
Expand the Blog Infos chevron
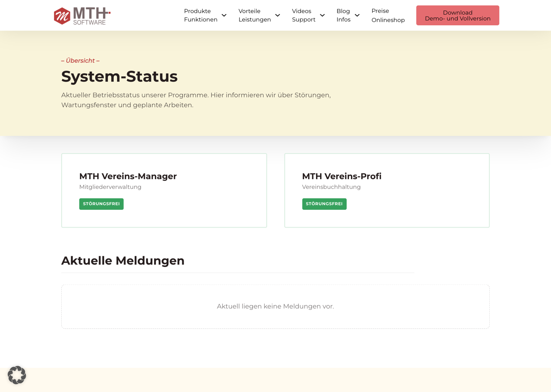point(357,15)
